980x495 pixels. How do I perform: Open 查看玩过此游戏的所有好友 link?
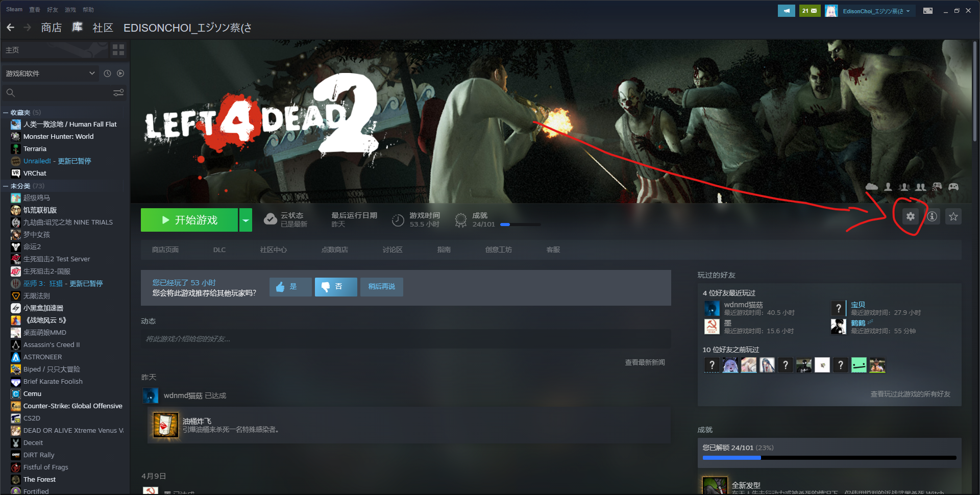[x=911, y=394]
